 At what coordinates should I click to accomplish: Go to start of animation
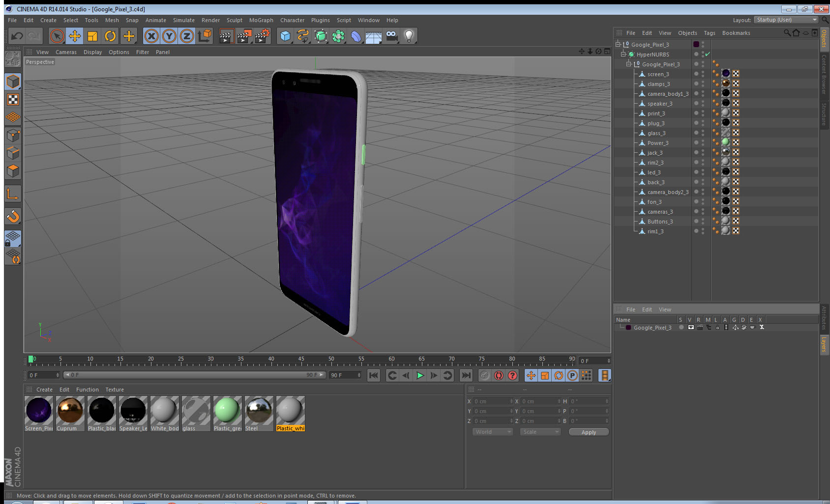[374, 375]
